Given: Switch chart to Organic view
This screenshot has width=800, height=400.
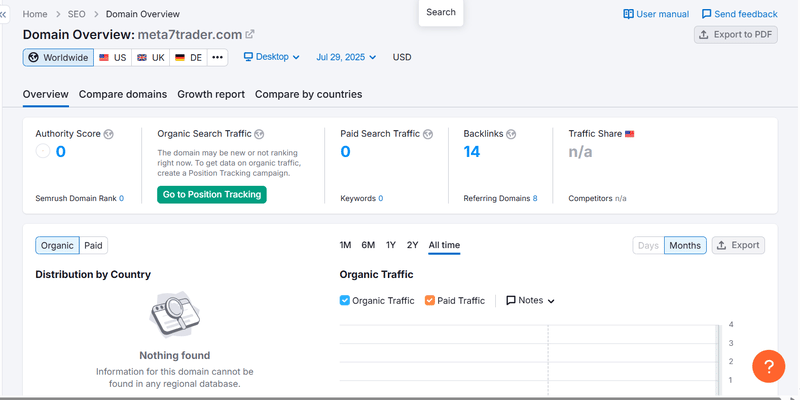Looking at the screenshot, I should pos(57,245).
